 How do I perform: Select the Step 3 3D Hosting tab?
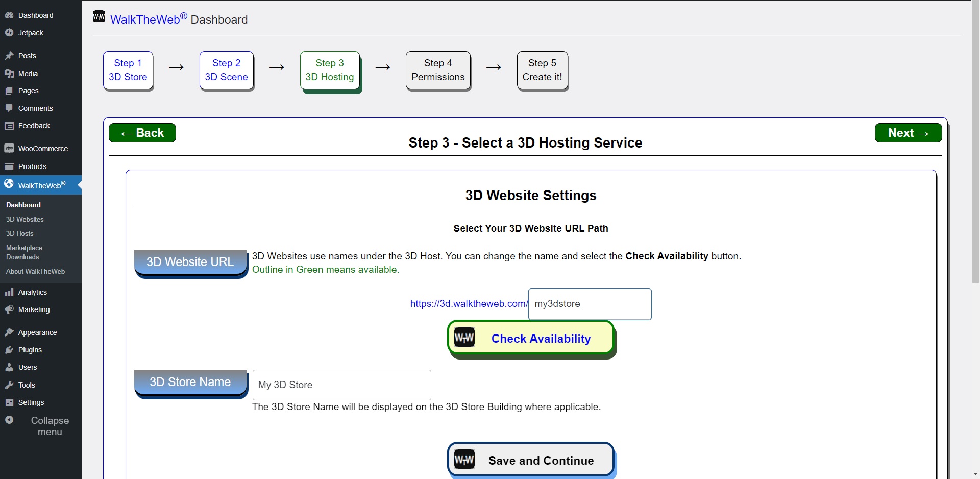point(330,70)
